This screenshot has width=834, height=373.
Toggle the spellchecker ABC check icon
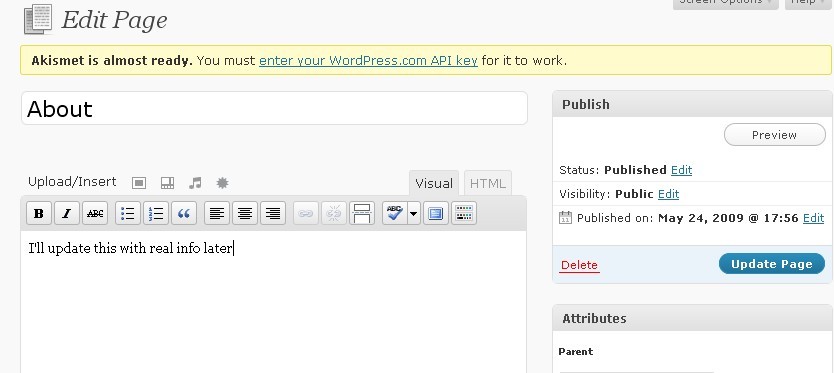pyautogui.click(x=395, y=213)
